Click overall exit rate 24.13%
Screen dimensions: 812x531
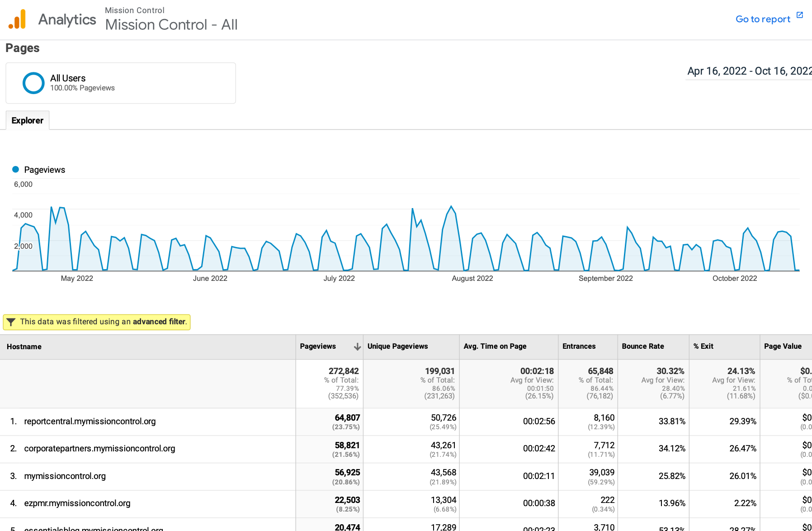point(741,371)
